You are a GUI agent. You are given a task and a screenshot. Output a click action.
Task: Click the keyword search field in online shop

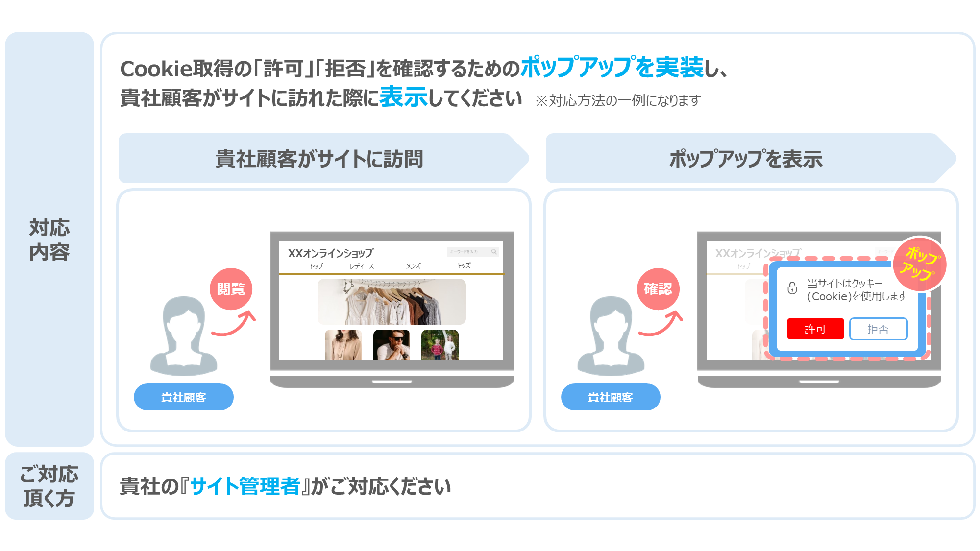473,252
